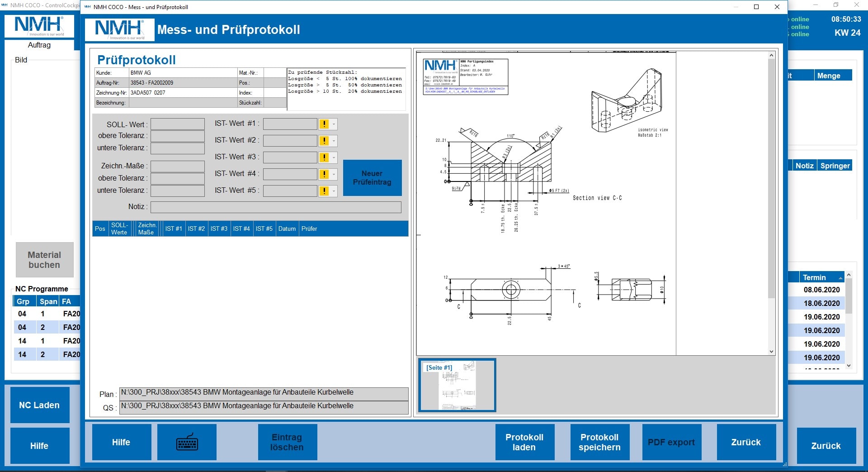Focus the IST-Wert #1 input field
868x472 pixels.
290,124
